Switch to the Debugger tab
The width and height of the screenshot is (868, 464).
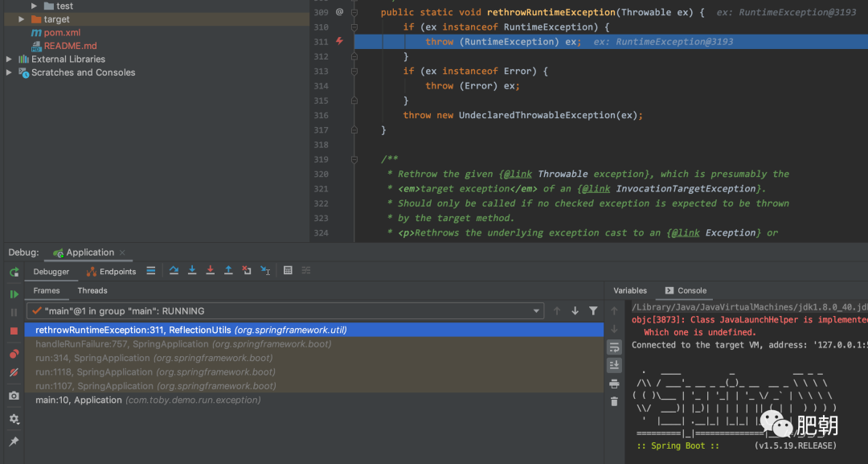(x=51, y=272)
